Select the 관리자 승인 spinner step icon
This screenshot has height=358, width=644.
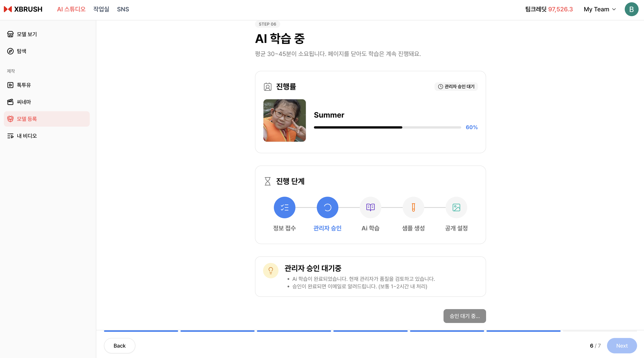pos(328,207)
